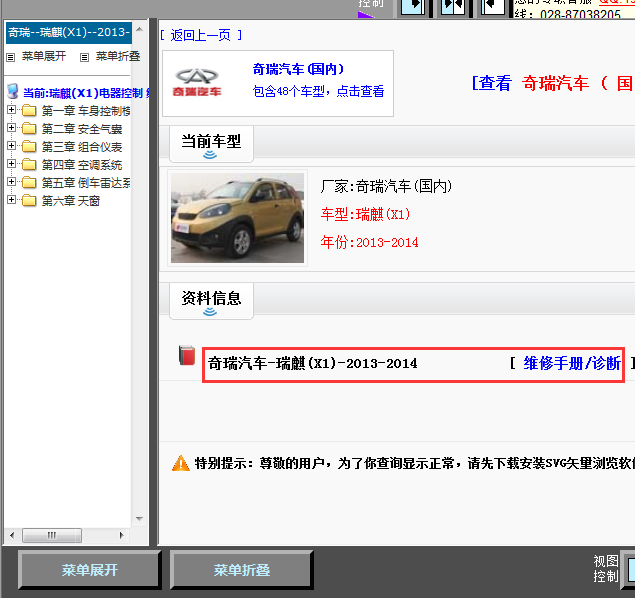Click 包含48个车型,点击查看 link
The width and height of the screenshot is (635, 598).
[x=318, y=91]
